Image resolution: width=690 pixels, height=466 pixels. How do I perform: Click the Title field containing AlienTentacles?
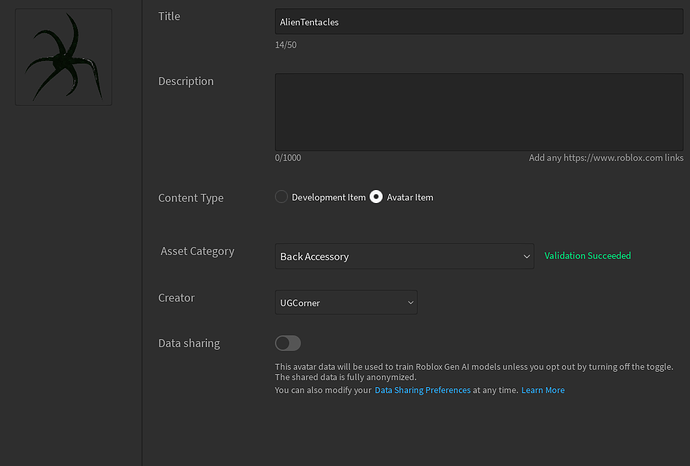point(479,22)
